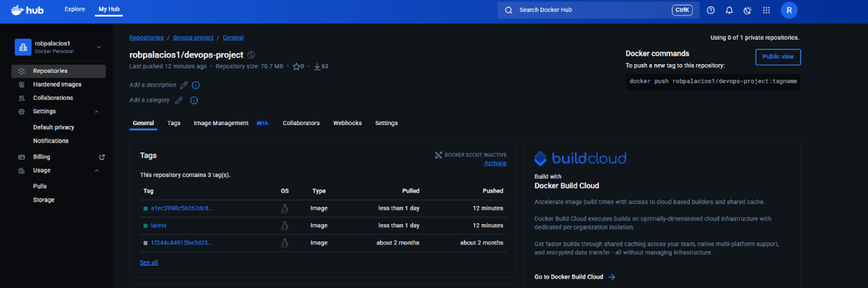Switch to the Tags tab
The height and width of the screenshot is (288, 868).
173,123
